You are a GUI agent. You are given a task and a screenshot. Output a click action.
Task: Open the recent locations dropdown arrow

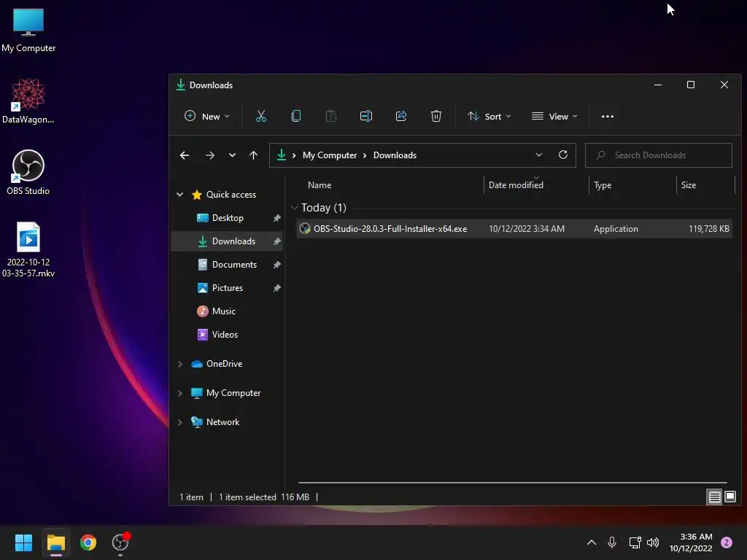tap(232, 155)
